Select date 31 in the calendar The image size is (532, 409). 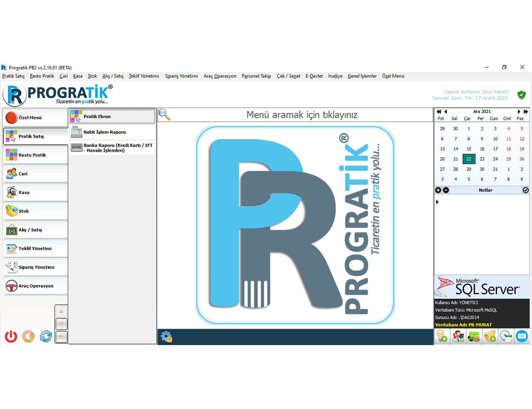(x=495, y=169)
